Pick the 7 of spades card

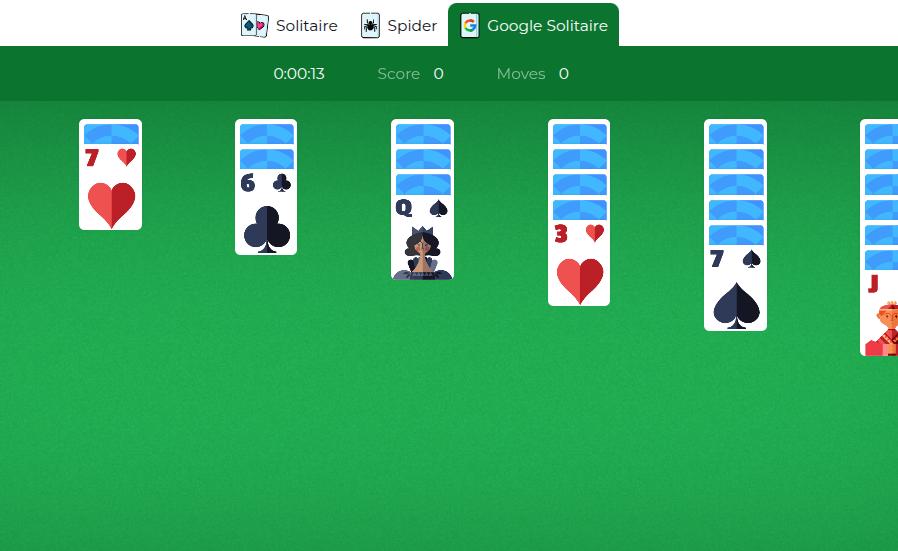[x=735, y=288]
